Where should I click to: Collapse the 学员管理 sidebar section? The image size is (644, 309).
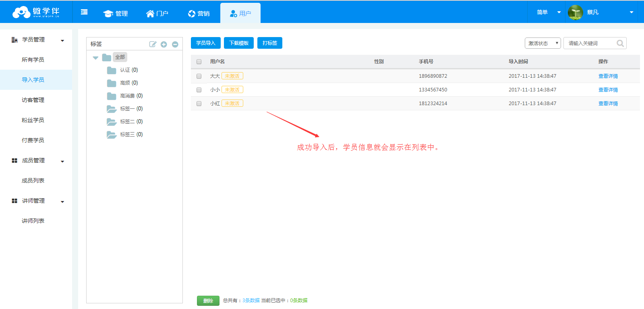click(62, 40)
